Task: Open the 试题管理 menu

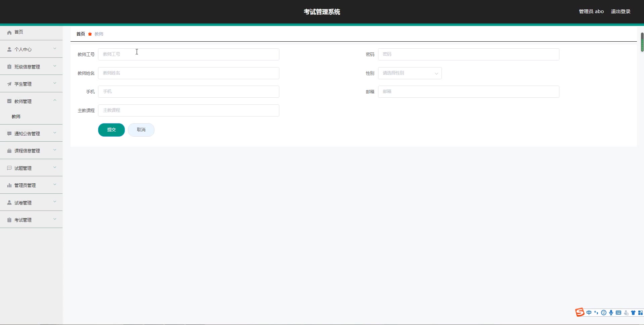Action: [31, 168]
